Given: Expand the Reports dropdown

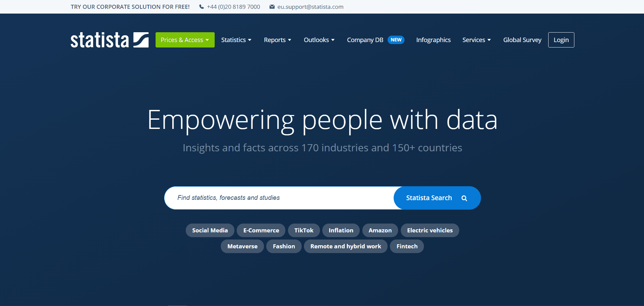Looking at the screenshot, I should click(x=277, y=40).
